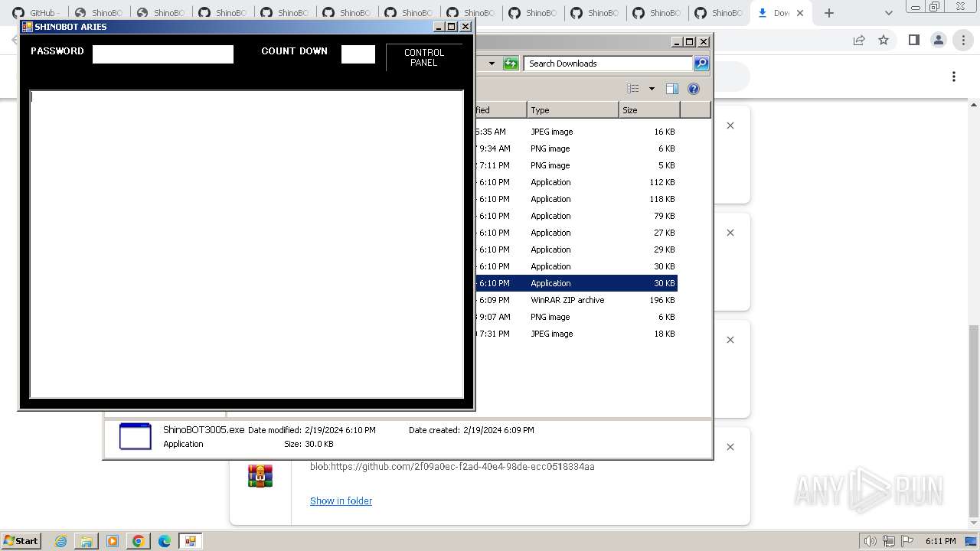
Task: Click the Chrome downloads page vertical scrollbar
Action: point(974,421)
